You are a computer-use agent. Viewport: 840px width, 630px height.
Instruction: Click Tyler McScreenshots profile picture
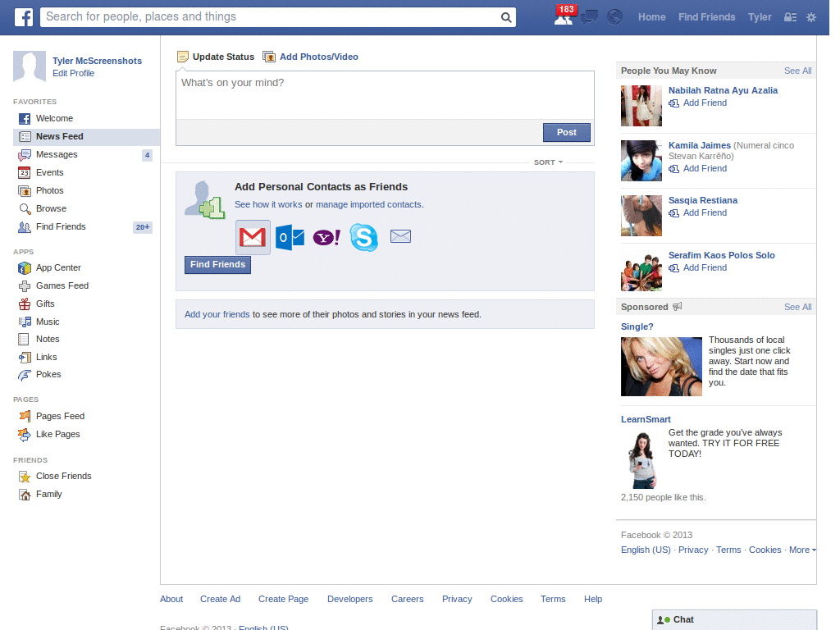tap(30, 67)
